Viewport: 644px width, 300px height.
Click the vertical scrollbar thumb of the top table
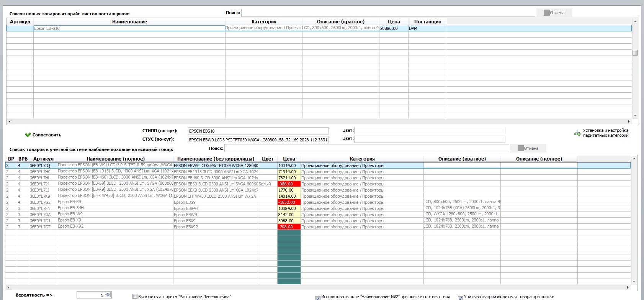point(635,53)
